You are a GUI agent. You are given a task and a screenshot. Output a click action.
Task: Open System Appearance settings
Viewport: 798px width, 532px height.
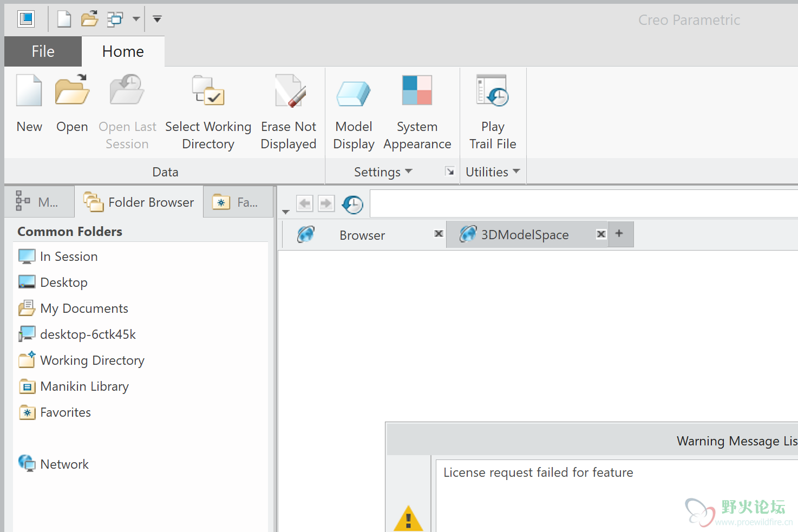417,113
